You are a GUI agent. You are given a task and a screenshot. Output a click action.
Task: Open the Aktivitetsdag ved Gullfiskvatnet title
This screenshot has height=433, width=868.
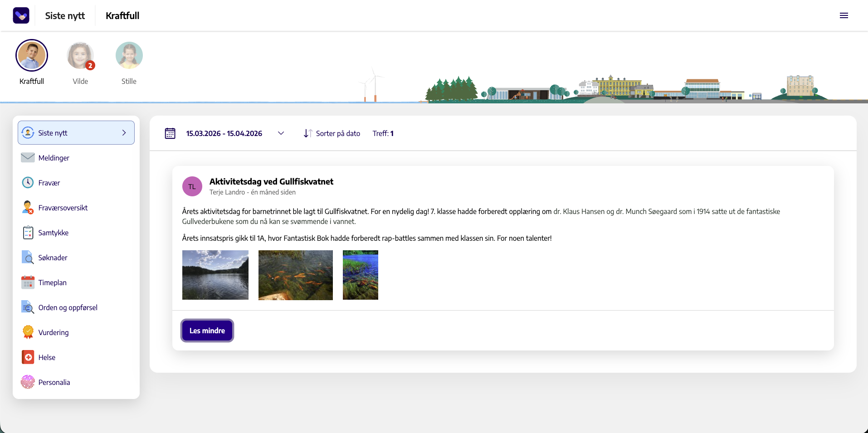coord(271,181)
